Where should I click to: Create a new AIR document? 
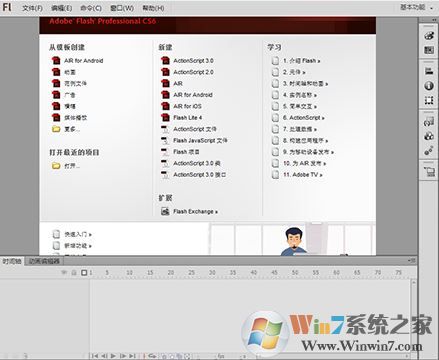pos(178,83)
